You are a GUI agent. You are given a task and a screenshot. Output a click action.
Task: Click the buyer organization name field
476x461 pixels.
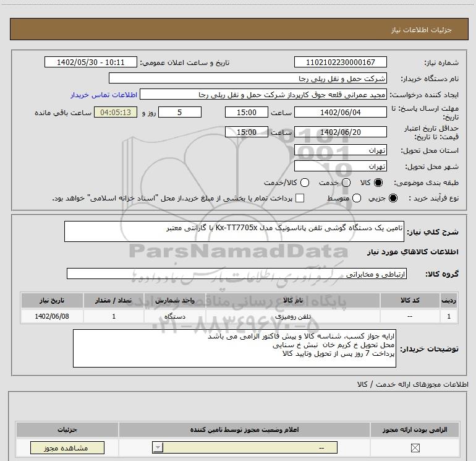(x=248, y=78)
